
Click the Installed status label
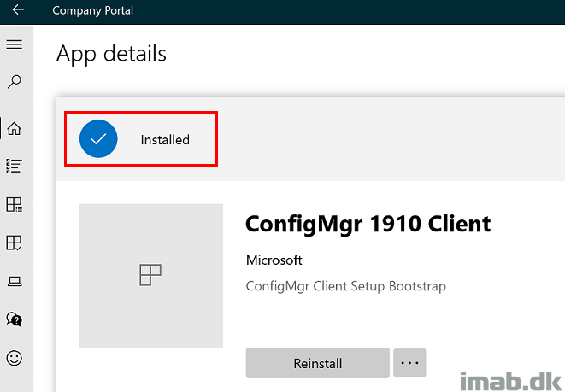[165, 140]
